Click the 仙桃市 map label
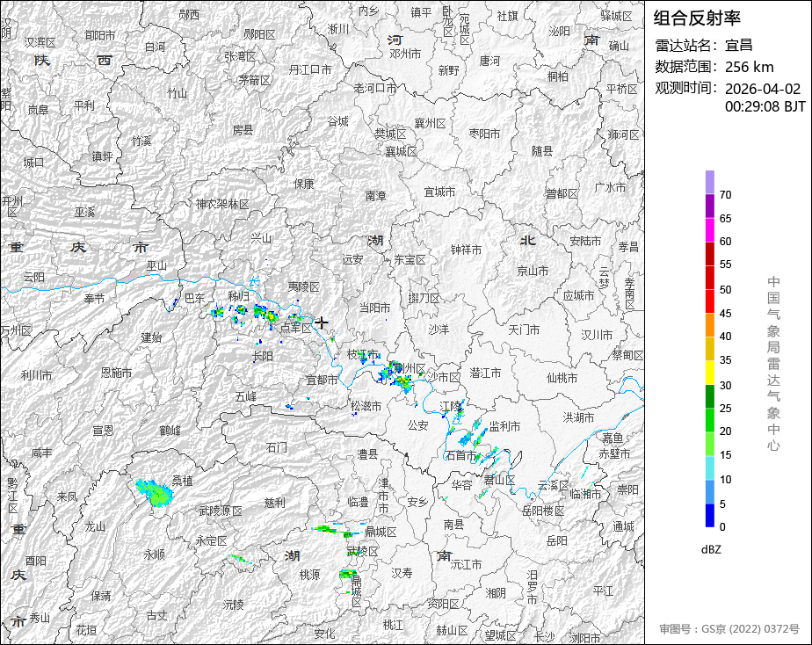 coord(562,379)
